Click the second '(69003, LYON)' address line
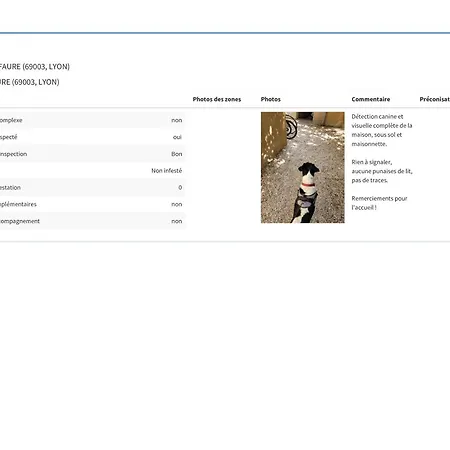450x450 pixels. coord(30,82)
